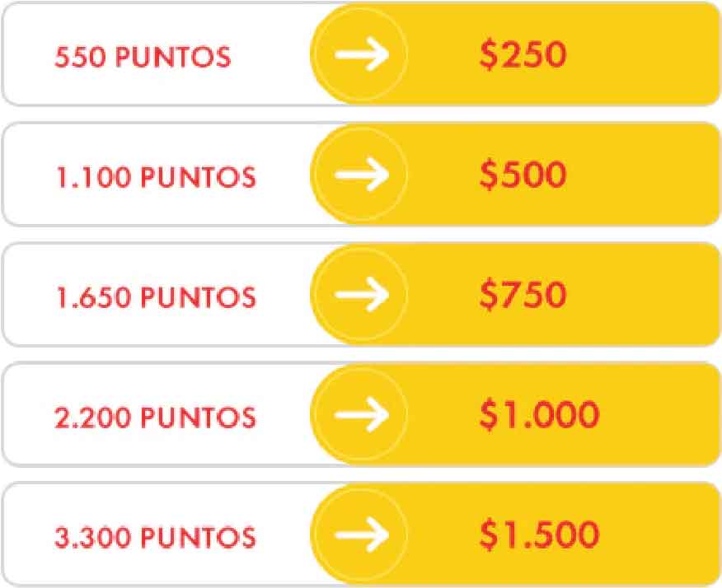Viewport: 722px width, 588px height.
Task: Click the arrow icon beside 1.100 PUNTOS
Action: 362,175
